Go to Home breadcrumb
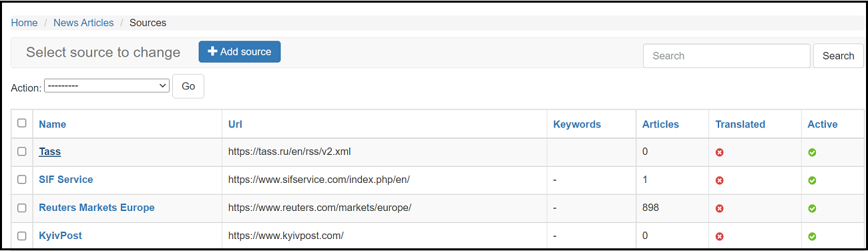The width and height of the screenshot is (868, 251). tap(24, 23)
